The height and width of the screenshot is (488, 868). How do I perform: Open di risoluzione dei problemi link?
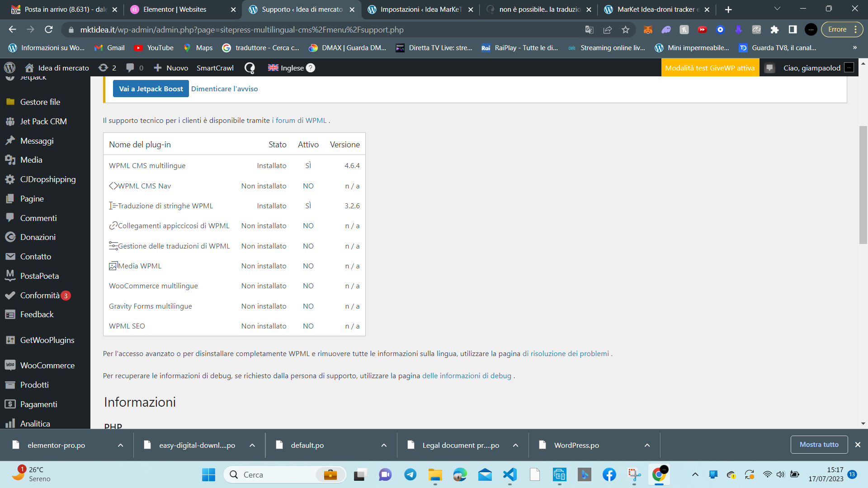566,354
